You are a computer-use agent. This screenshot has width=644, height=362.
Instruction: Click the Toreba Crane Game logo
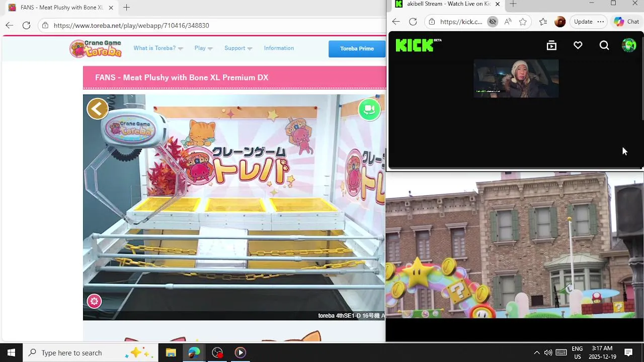click(96, 49)
